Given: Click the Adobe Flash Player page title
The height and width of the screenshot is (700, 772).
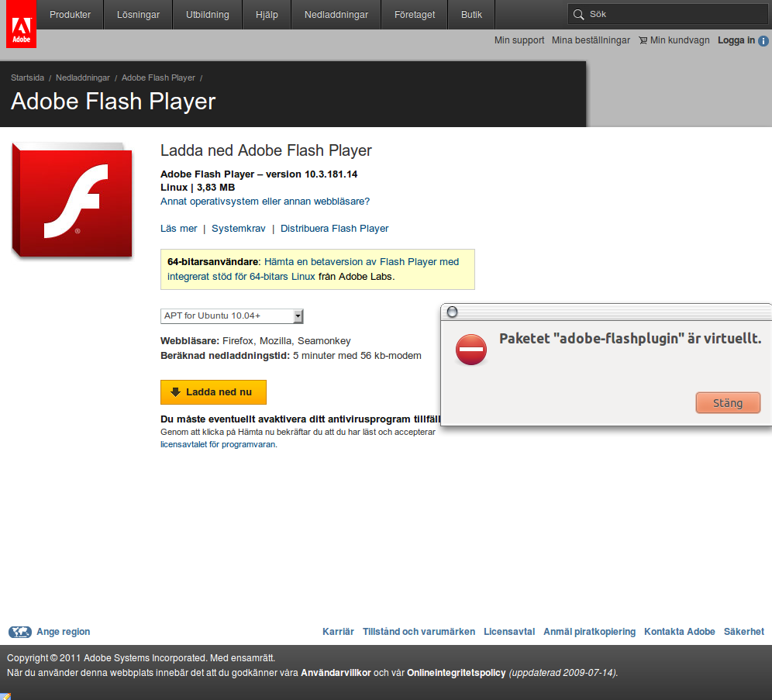Looking at the screenshot, I should (x=113, y=102).
